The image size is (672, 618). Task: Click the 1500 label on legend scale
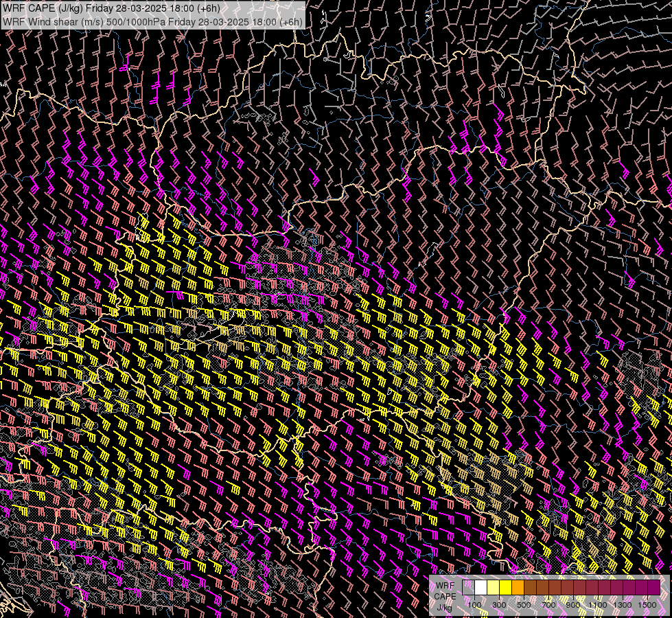pos(647,605)
